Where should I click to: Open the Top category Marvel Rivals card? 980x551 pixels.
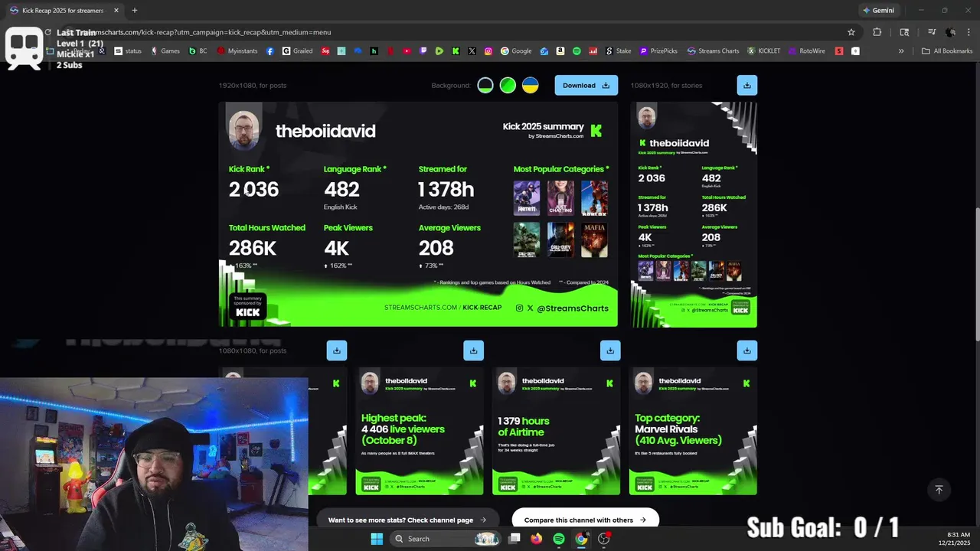[x=693, y=431]
